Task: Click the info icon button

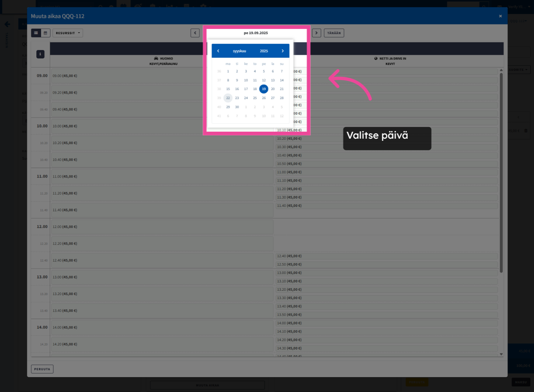Action: pos(40,54)
